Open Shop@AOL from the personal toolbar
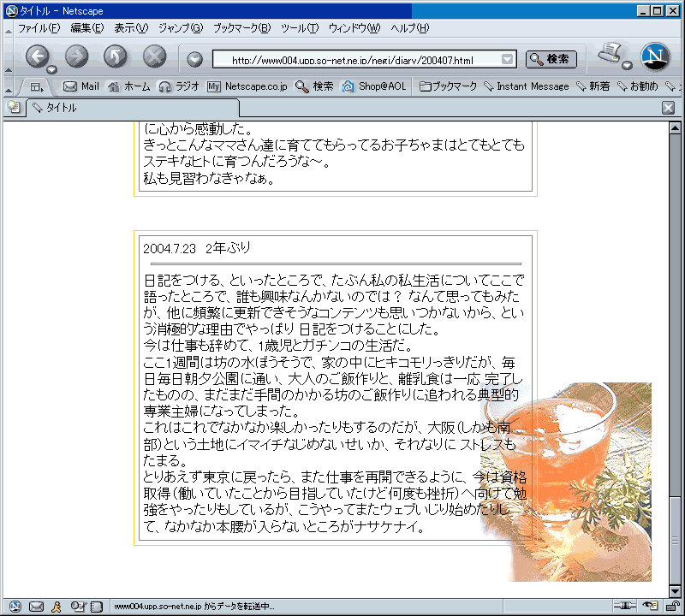Viewport: 685px width, 616px height. click(x=374, y=86)
